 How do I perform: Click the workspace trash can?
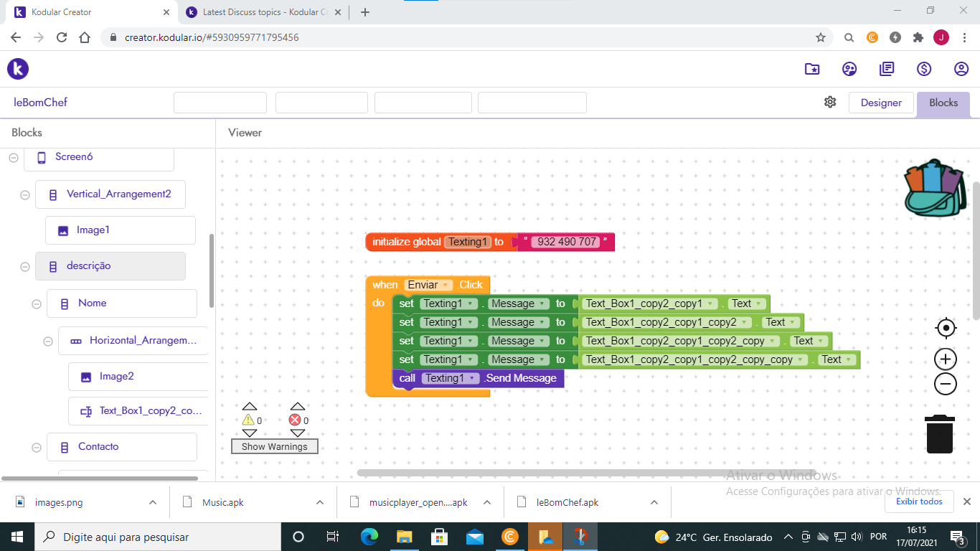(939, 434)
